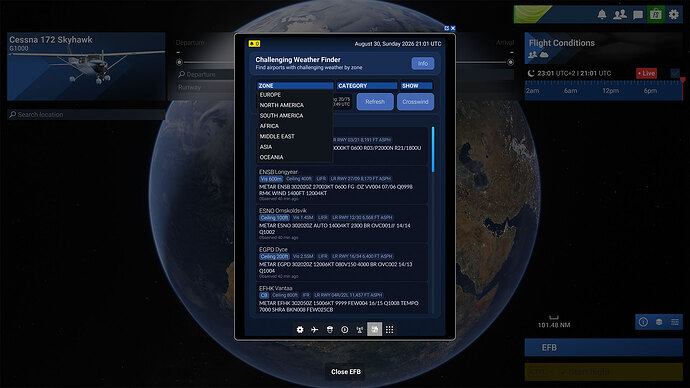Click the EFB circular play icon
The image size is (690, 388).
coord(345,329)
